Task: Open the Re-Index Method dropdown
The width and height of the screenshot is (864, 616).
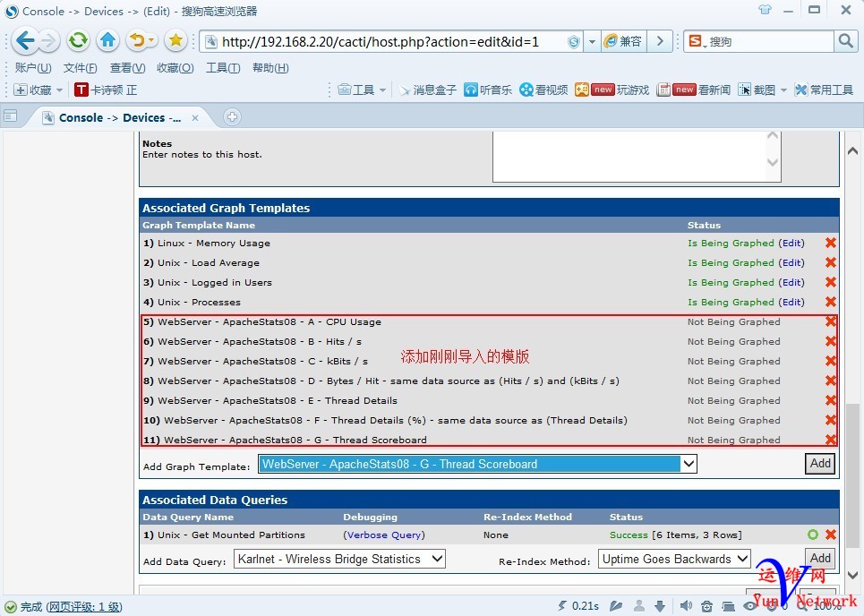Action: 674,560
